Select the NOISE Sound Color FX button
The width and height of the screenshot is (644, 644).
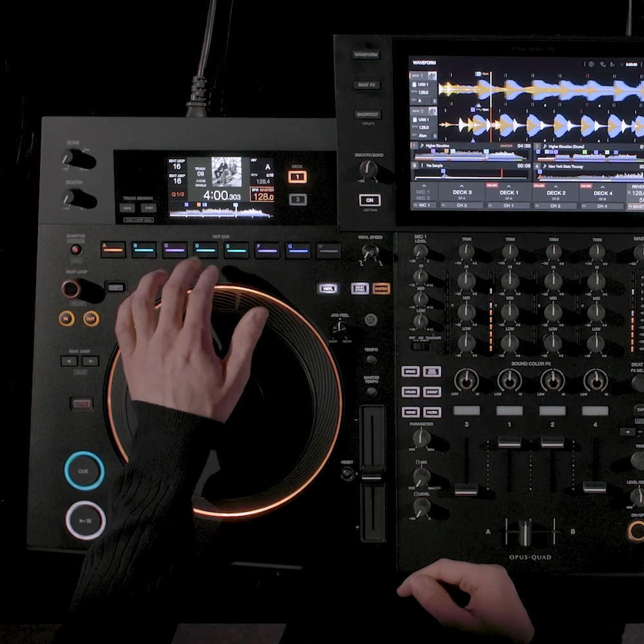tap(410, 412)
